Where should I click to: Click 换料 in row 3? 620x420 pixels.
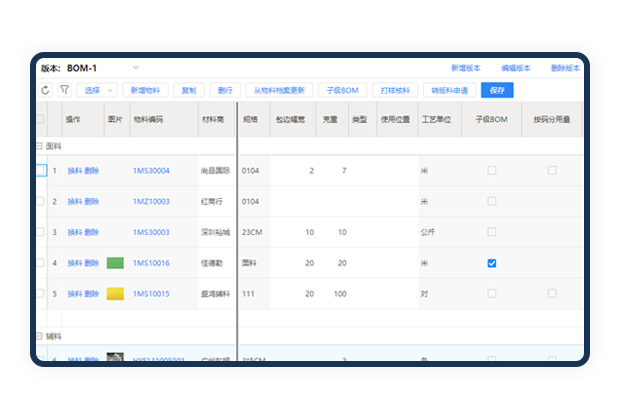[75, 232]
